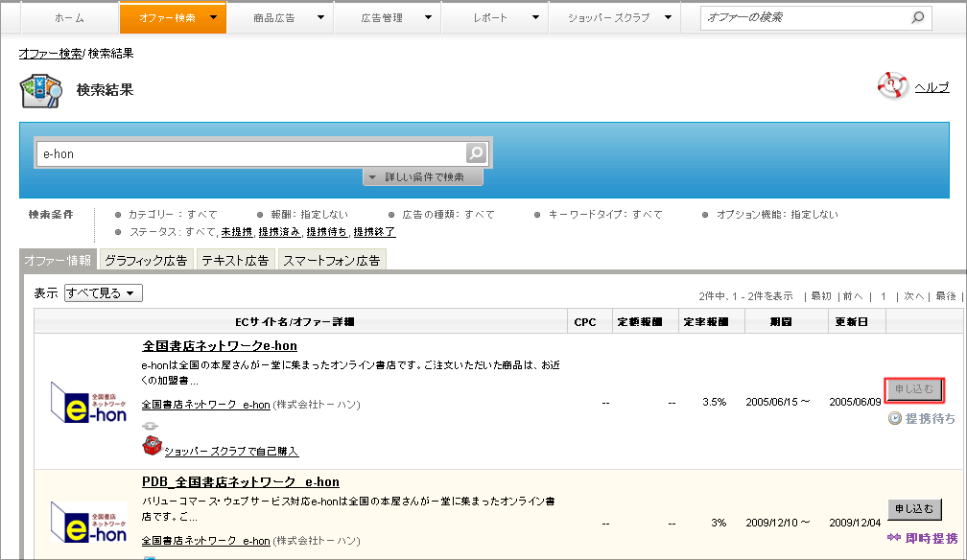The image size is (967, 560).
Task: Switch to the スマートフォン広告 tab
Action: (332, 260)
